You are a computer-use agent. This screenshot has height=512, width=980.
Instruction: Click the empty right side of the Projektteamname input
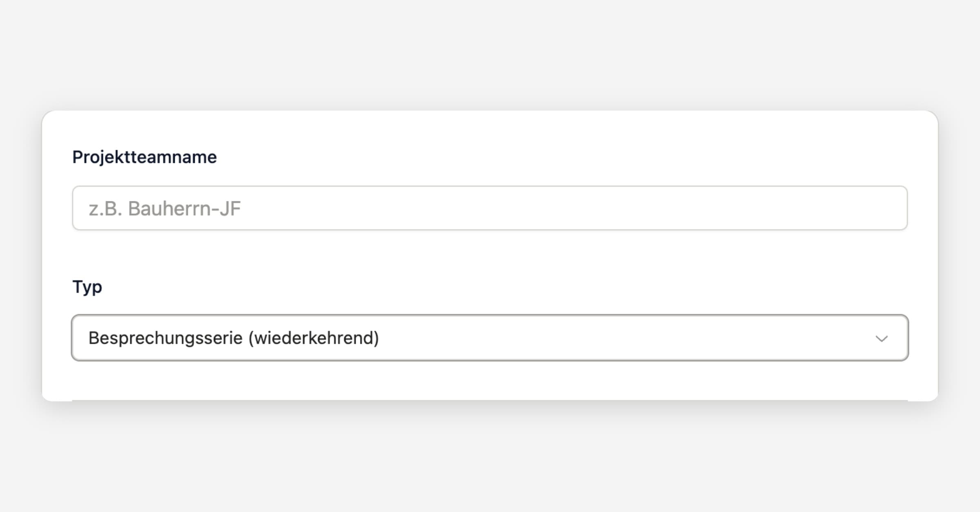(776, 208)
